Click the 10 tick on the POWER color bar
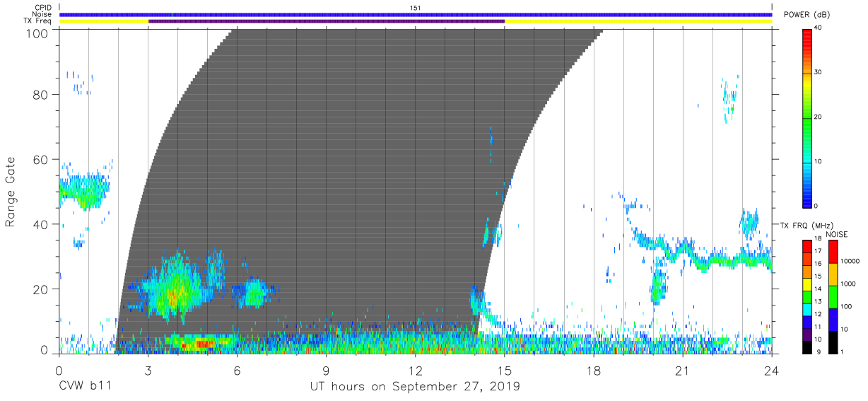This screenshot has width=868, height=401. coord(819,162)
